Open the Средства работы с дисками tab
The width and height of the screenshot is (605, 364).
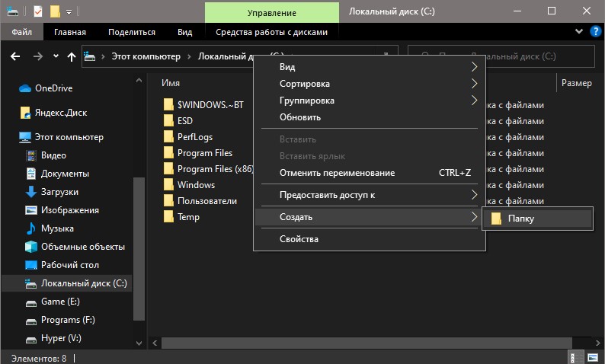[271, 32]
